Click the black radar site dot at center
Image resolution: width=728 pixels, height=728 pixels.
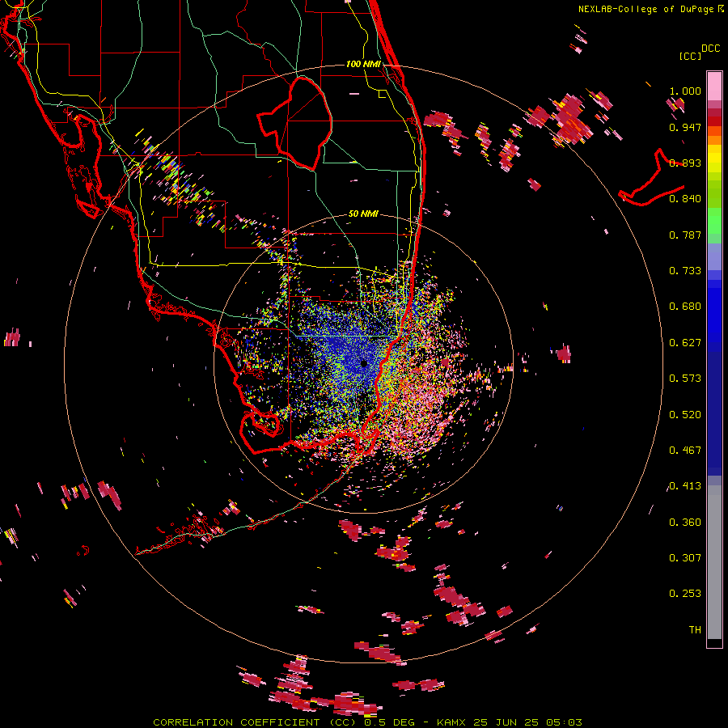pos(364,363)
